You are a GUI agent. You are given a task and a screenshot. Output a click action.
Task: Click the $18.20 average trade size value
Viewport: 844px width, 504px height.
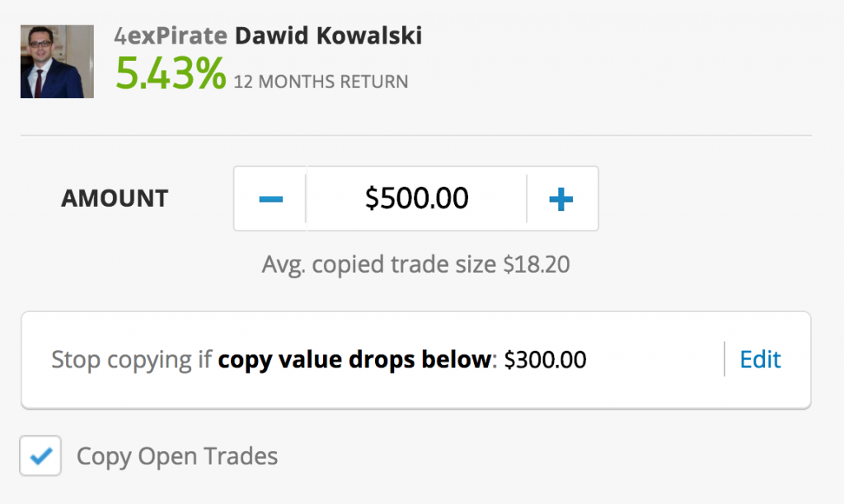tap(536, 264)
